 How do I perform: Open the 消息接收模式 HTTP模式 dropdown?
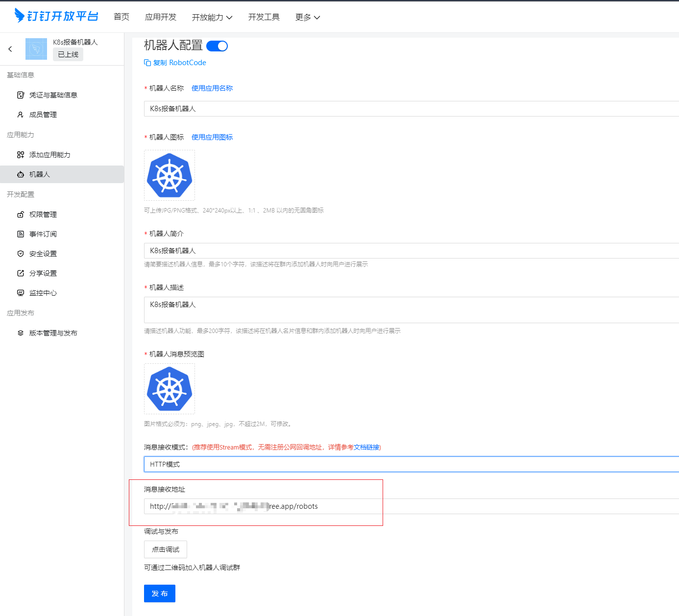412,464
